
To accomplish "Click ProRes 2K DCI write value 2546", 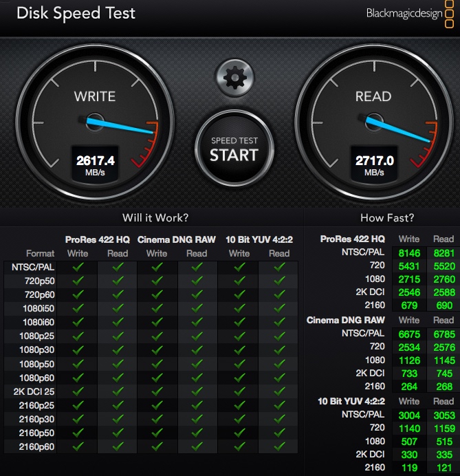I will tap(409, 292).
